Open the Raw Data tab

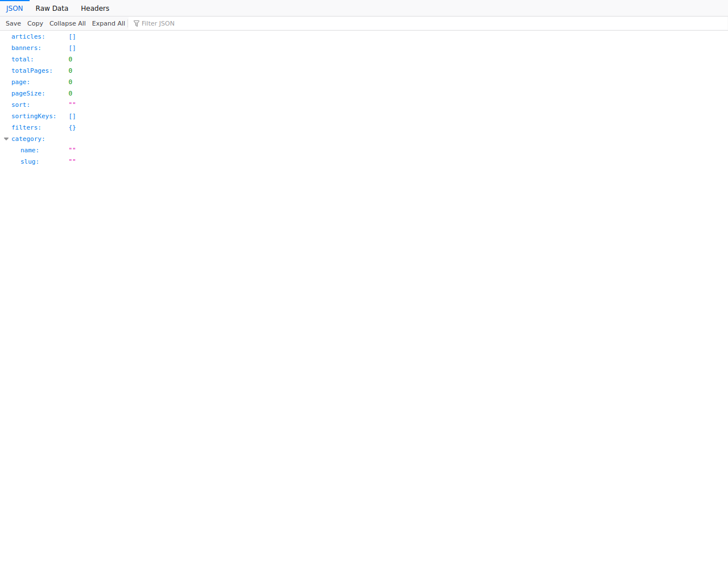pos(52,9)
